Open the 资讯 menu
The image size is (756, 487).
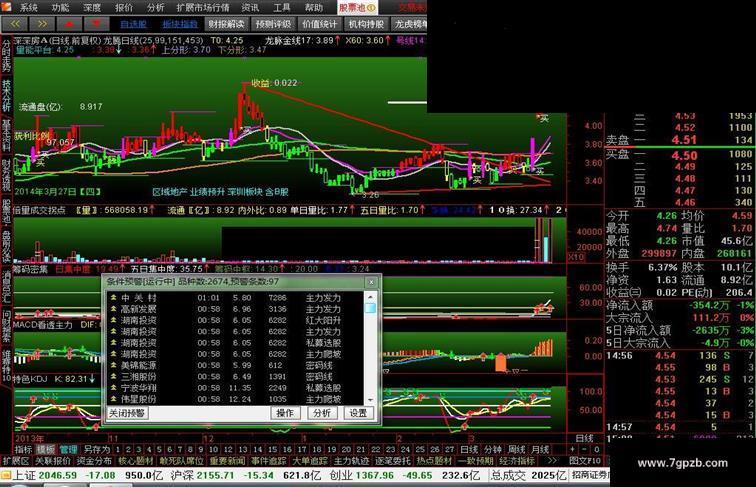[250, 7]
